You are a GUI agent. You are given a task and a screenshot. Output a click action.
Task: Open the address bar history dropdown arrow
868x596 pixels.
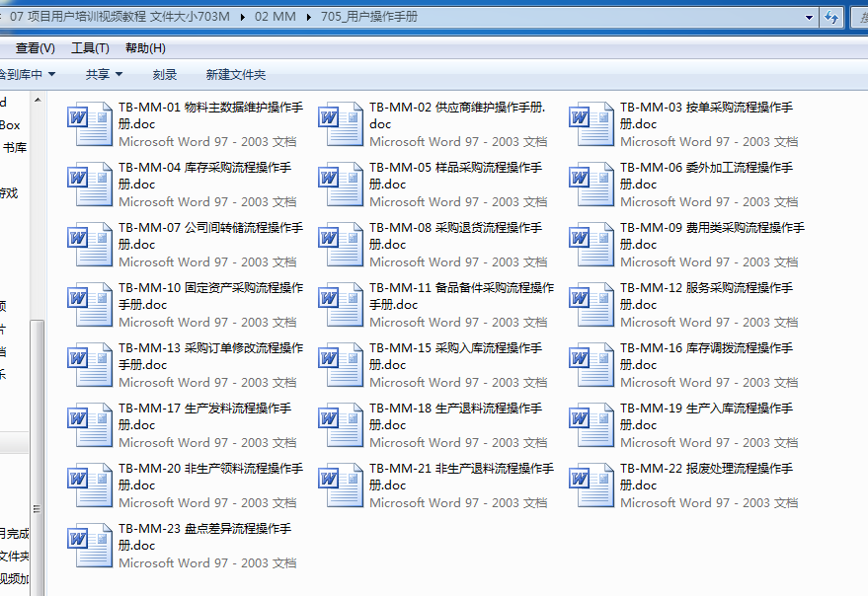(809, 17)
